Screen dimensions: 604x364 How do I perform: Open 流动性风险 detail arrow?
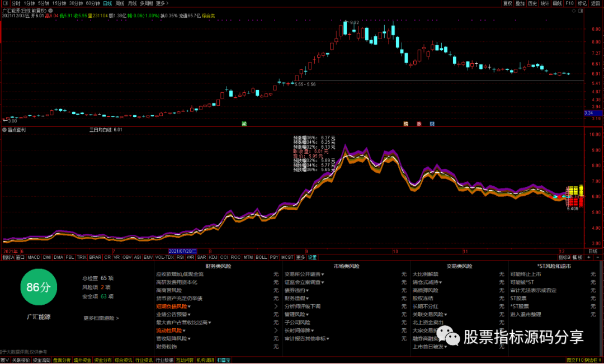[276, 330]
